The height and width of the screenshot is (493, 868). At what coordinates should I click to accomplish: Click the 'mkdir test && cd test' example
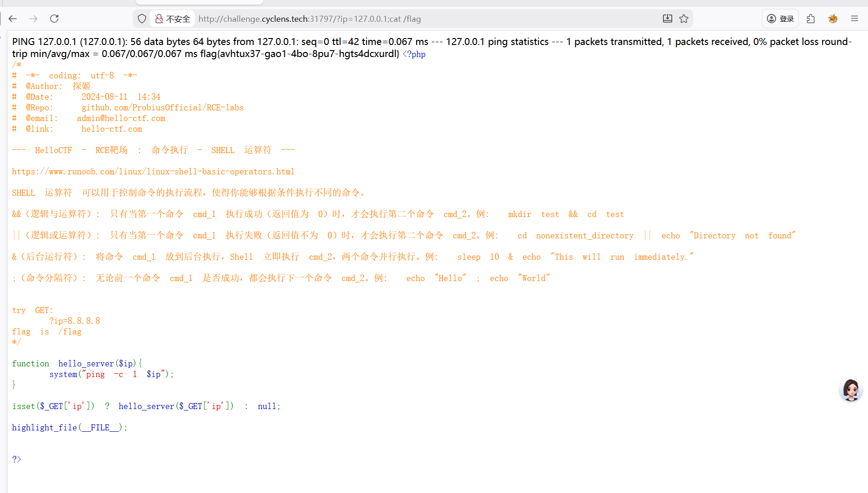(566, 214)
